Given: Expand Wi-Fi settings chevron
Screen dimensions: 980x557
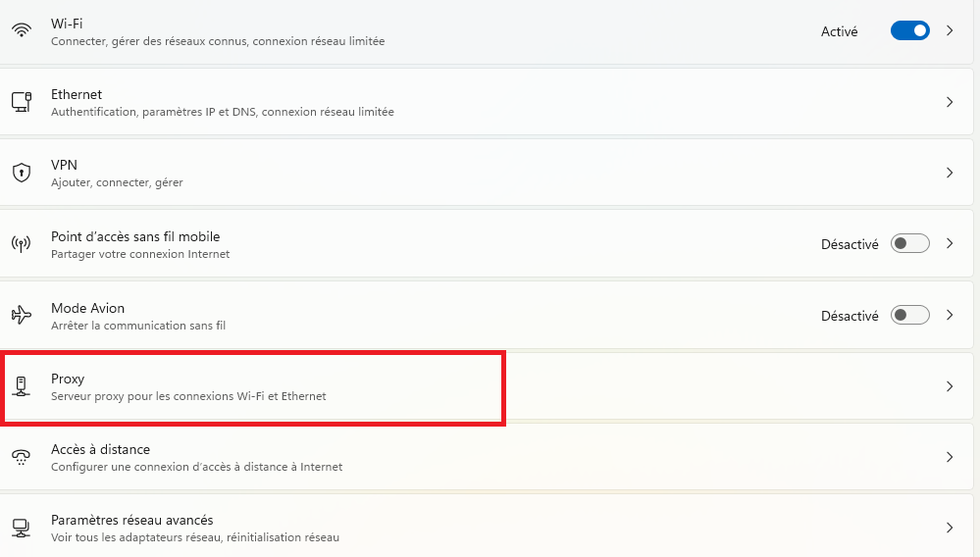Looking at the screenshot, I should pos(950,30).
